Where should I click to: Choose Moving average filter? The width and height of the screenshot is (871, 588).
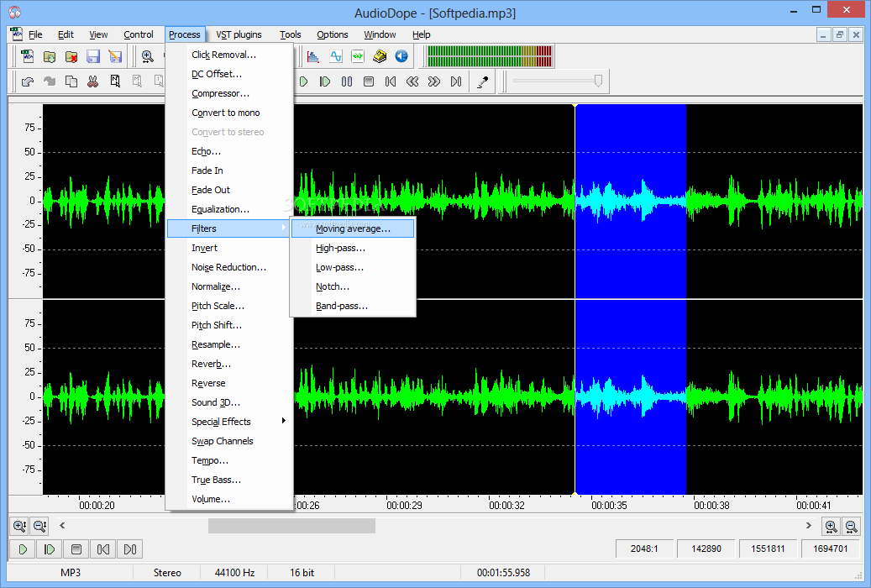coord(353,228)
